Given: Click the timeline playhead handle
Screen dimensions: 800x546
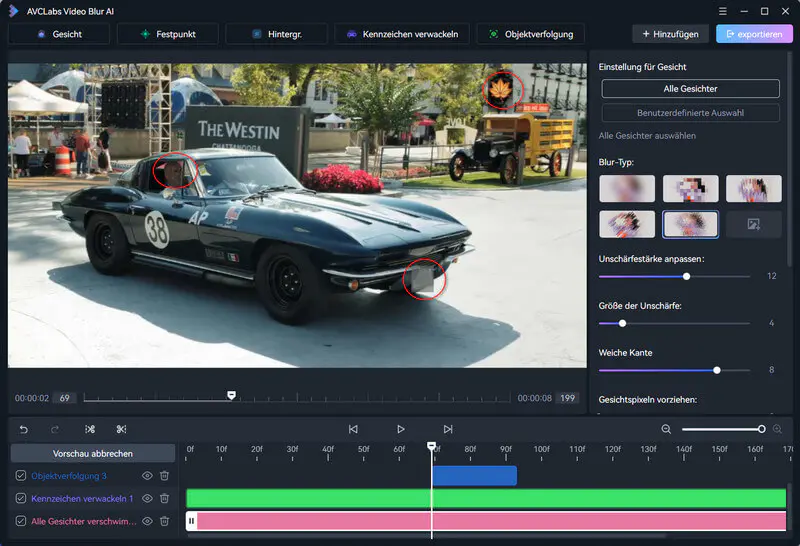Looking at the screenshot, I should pyautogui.click(x=432, y=446).
